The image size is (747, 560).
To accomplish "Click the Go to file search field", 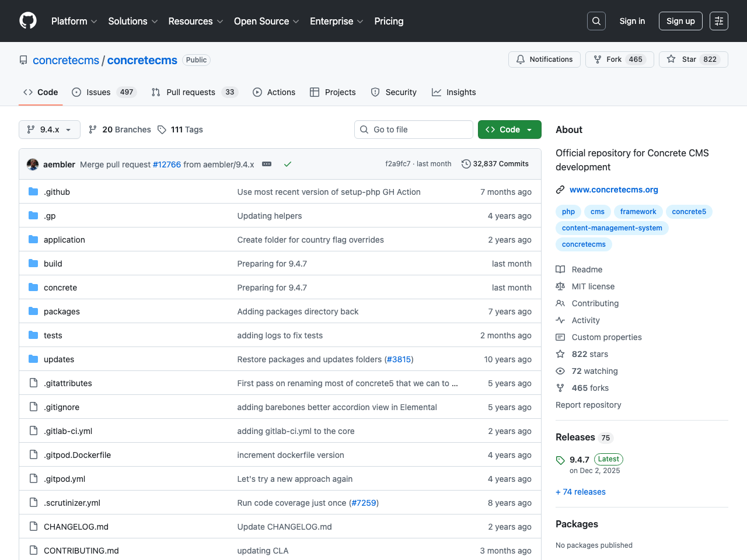I will click(413, 129).
